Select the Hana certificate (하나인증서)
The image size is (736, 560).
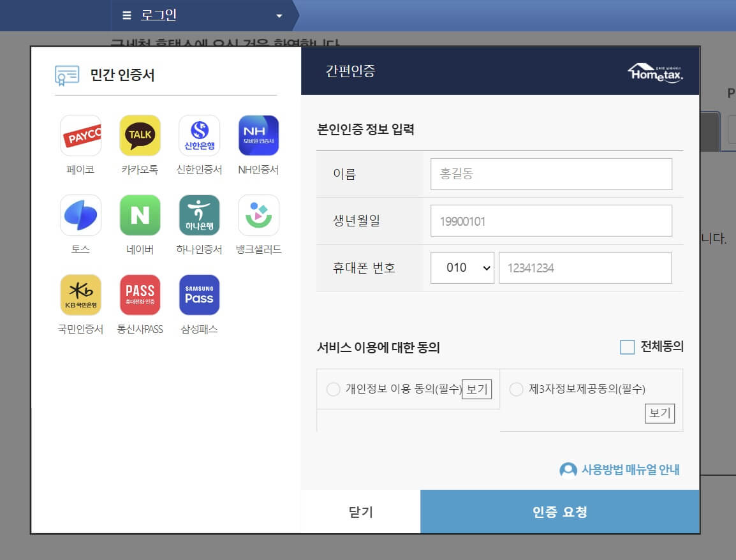point(198,215)
